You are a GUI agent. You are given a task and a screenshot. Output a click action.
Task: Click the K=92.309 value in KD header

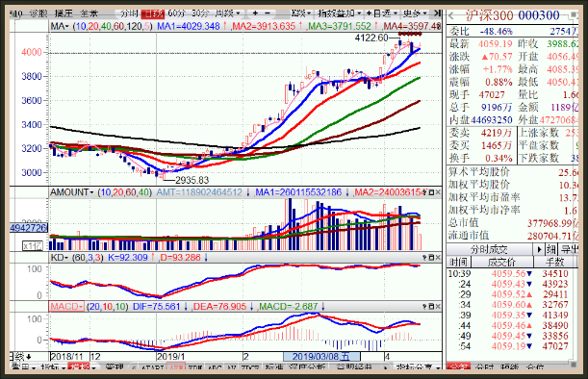point(127,258)
